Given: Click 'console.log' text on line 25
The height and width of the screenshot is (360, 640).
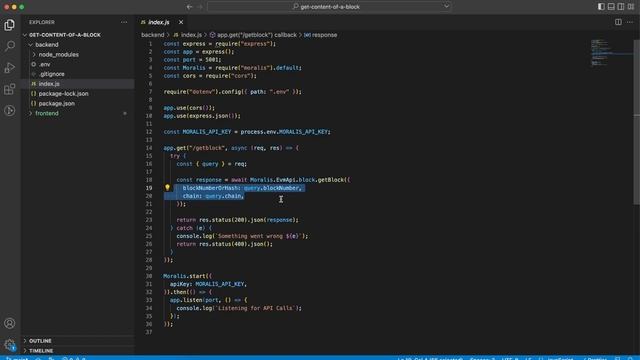Looking at the screenshot, I should (x=194, y=236).
